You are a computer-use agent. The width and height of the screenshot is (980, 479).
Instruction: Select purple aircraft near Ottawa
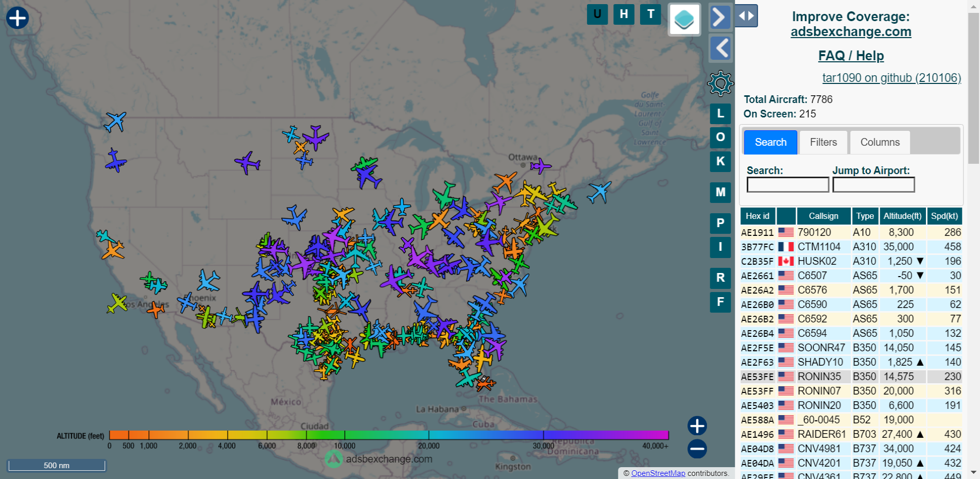click(540, 166)
